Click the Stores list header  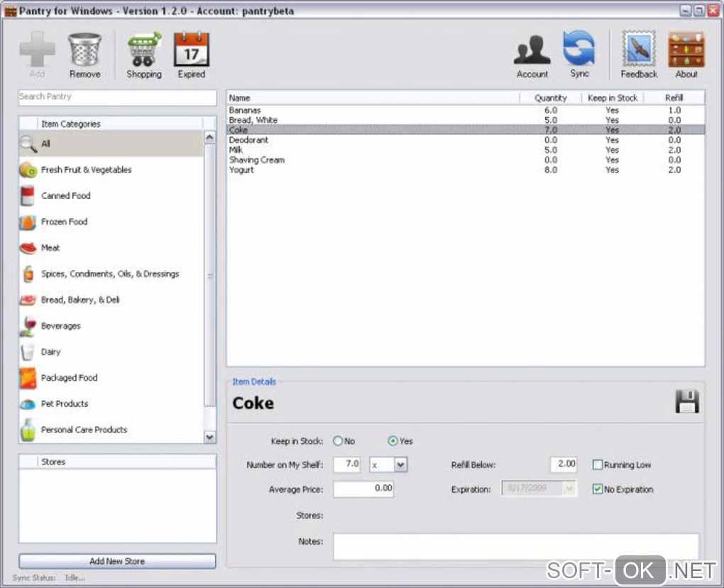click(x=127, y=462)
